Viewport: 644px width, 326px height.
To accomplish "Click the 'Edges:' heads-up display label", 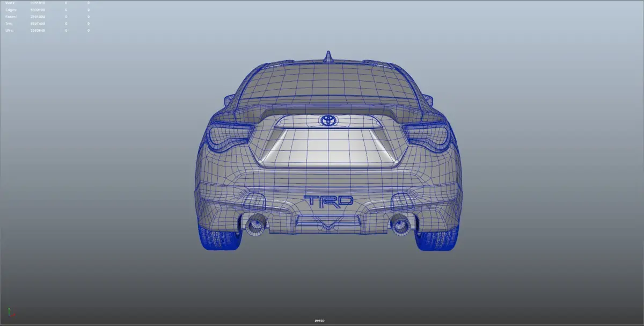I will 12,10.
